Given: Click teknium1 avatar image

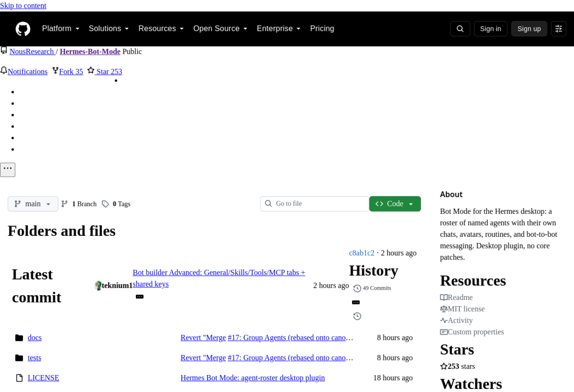Looking at the screenshot, I should click(98, 285).
